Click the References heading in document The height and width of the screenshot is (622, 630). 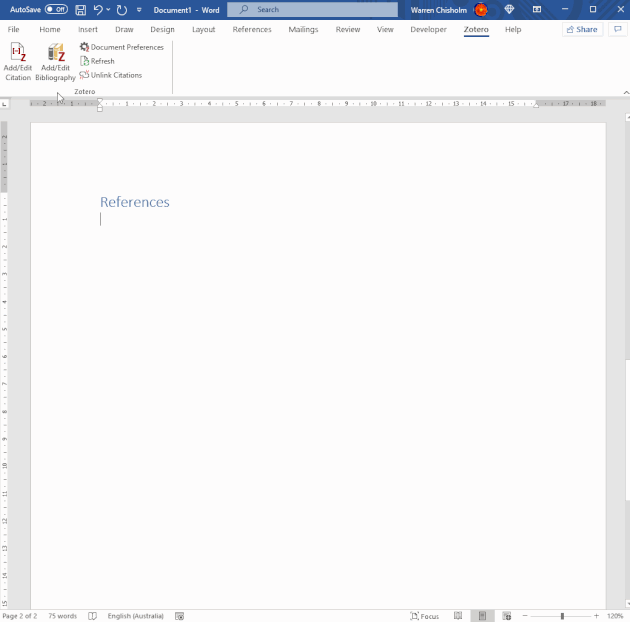click(135, 202)
